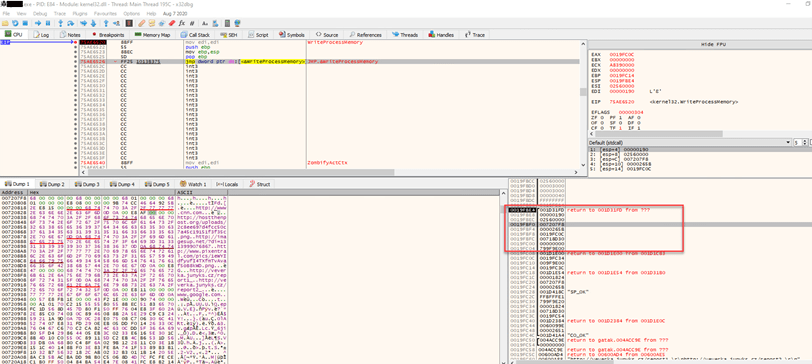The height and width of the screenshot is (364, 812).
Task: Switch to the Symbols tab
Action: click(292, 35)
